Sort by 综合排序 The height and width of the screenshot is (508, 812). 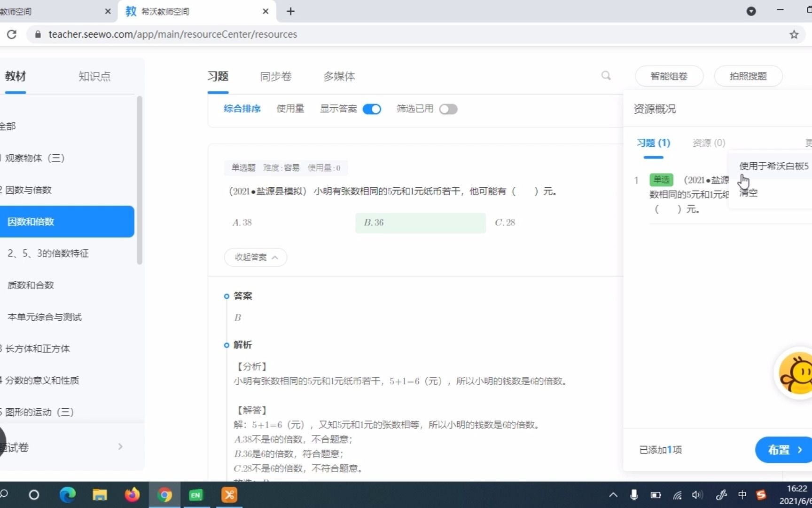click(x=242, y=109)
